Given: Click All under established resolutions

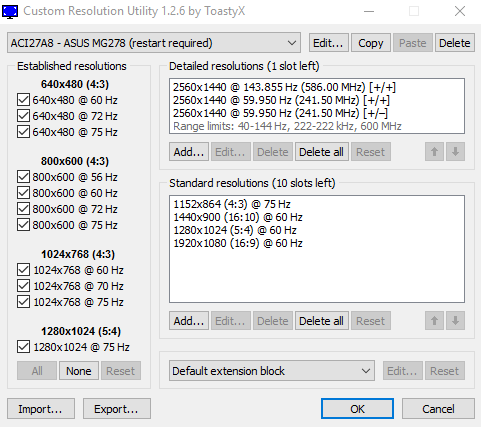Looking at the screenshot, I should pyautogui.click(x=37, y=371).
